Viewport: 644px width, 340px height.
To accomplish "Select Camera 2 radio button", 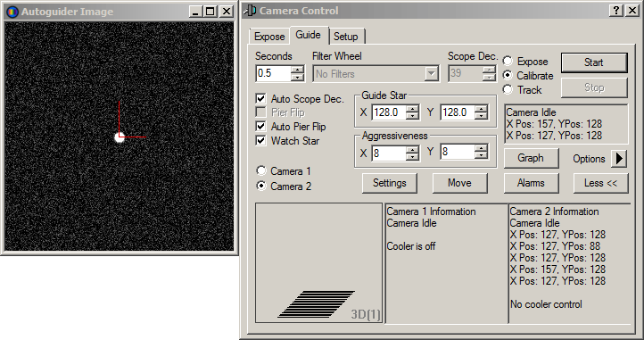I will coord(261,186).
